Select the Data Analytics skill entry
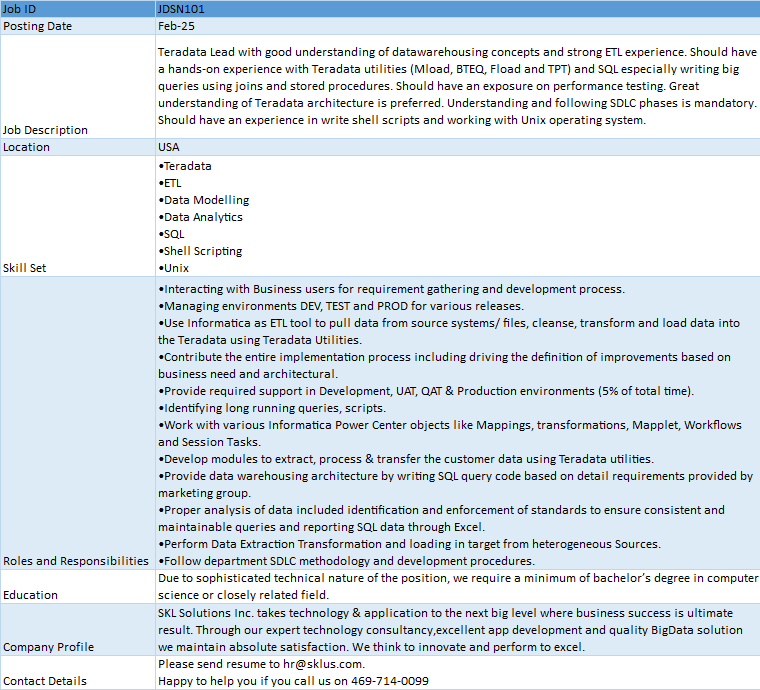 pos(202,217)
